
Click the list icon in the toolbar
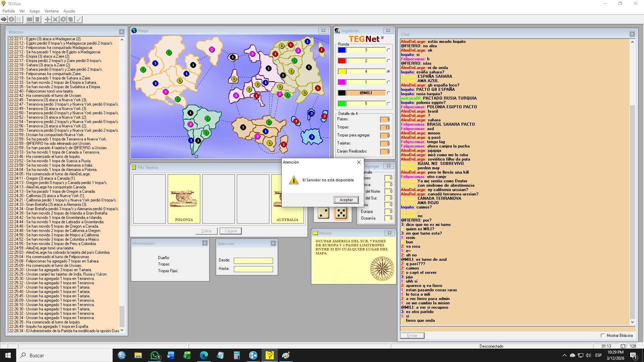[x=19, y=19]
